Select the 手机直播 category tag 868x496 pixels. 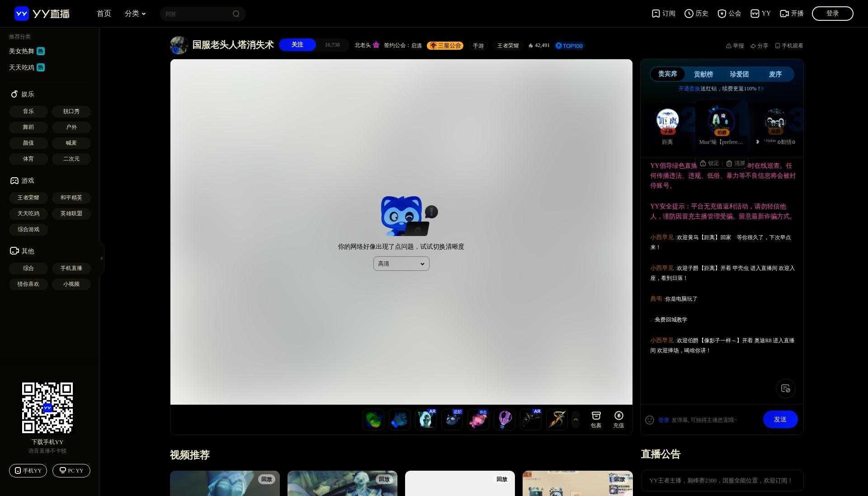pyautogui.click(x=71, y=268)
